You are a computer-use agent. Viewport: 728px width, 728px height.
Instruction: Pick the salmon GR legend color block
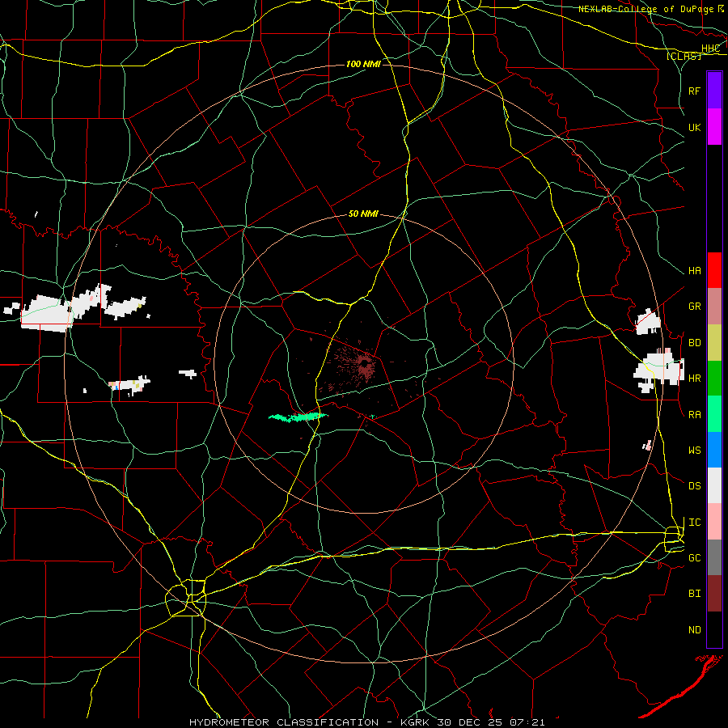pos(714,307)
